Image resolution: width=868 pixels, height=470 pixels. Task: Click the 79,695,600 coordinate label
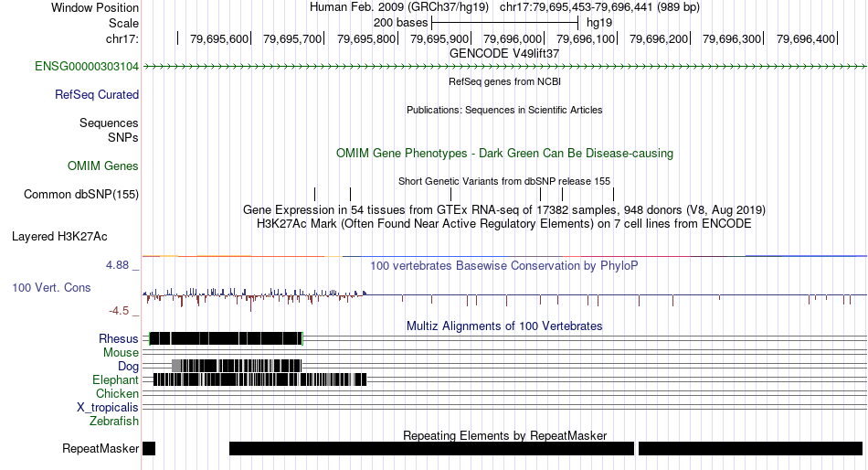pos(219,38)
